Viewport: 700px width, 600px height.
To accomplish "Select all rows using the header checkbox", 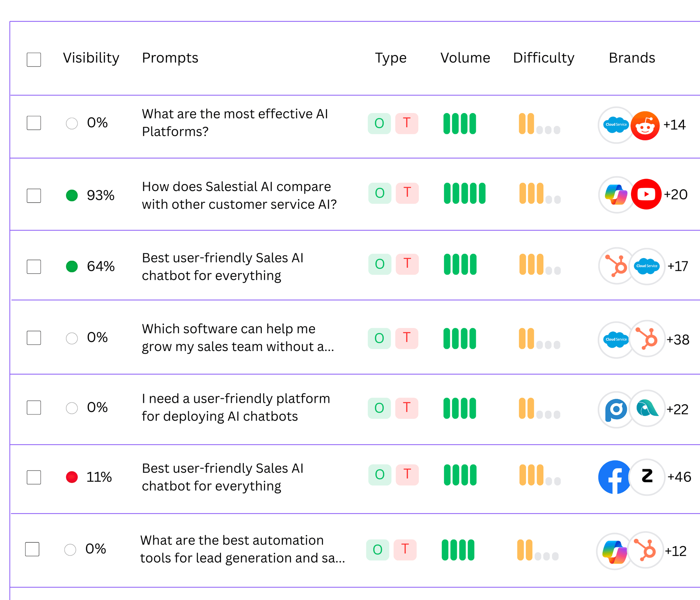I will 34,60.
